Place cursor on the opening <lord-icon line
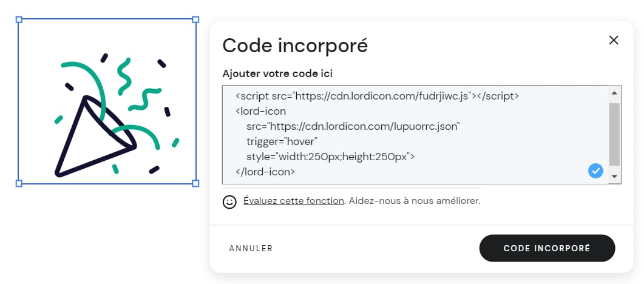Screen dimensions: 644x284 (x=260, y=111)
